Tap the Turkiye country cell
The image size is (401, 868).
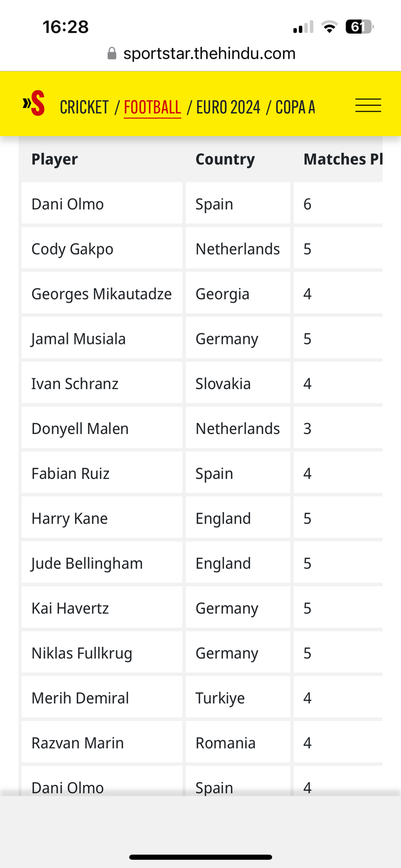(220, 698)
